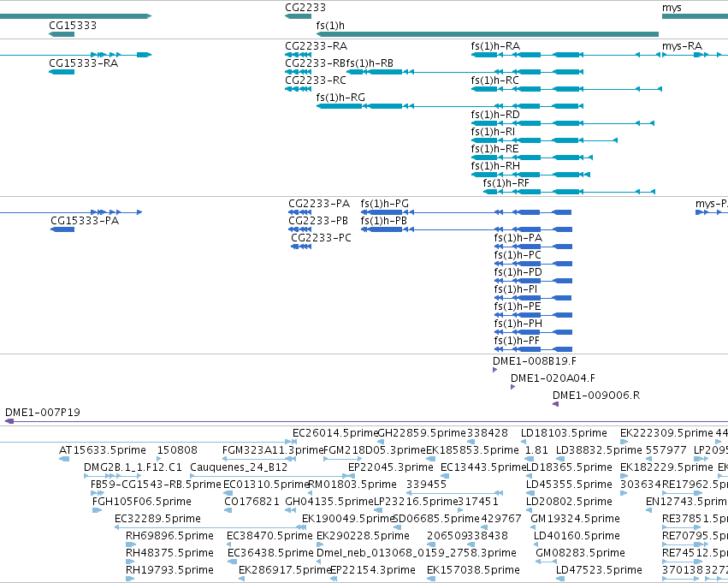
Task: Click protein CG2233-PA label
Action: tap(318, 204)
